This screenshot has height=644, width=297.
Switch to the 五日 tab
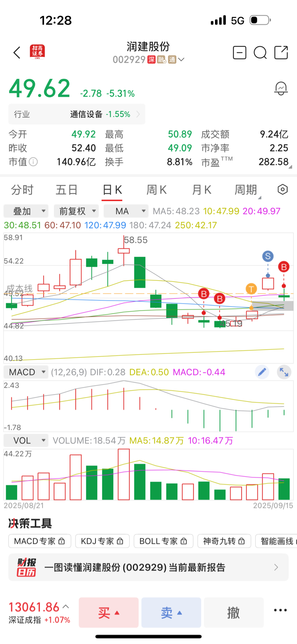pyautogui.click(x=67, y=190)
